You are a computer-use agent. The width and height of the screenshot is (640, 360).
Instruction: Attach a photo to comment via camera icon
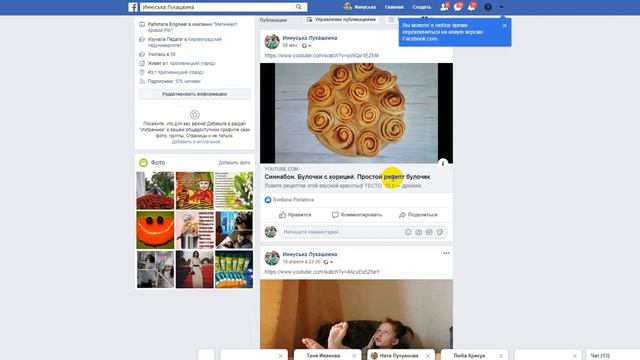(419, 232)
